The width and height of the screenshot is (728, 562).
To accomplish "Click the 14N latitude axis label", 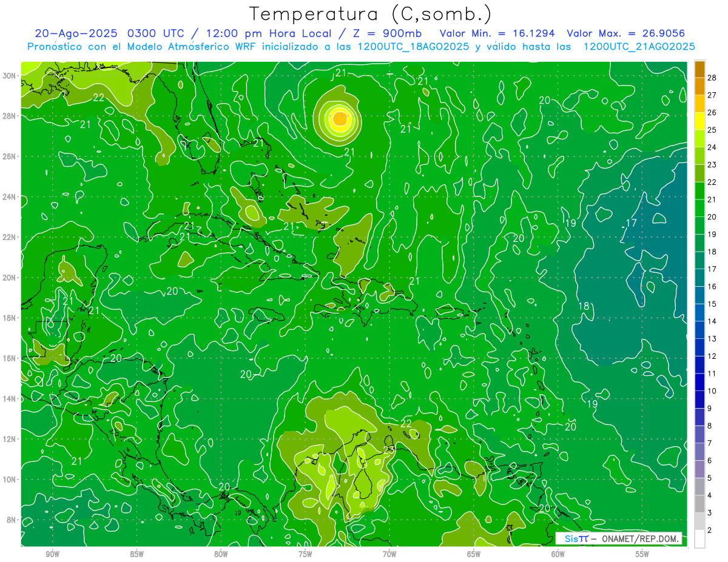I will [10, 399].
